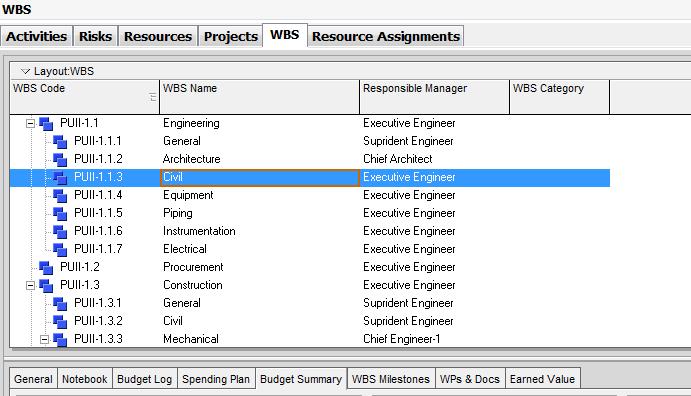The width and height of the screenshot is (691, 396).
Task: Select the Civil name cell in PUII-1.1.3
Action: pos(260,178)
